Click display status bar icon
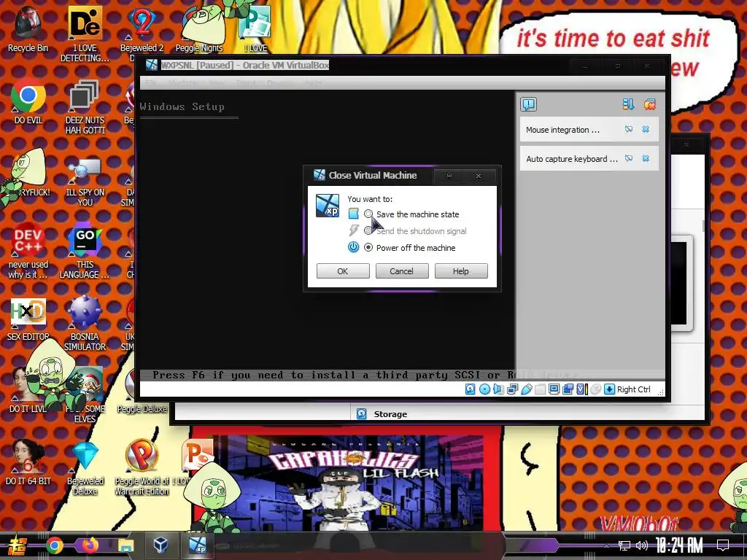747x560 pixels. 554,389
